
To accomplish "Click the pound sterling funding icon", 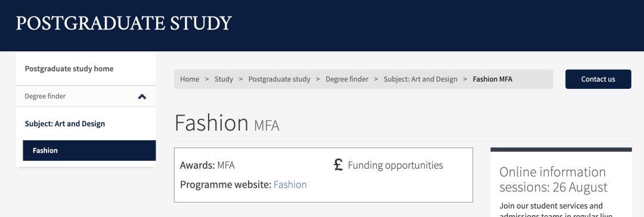I will (x=338, y=165).
